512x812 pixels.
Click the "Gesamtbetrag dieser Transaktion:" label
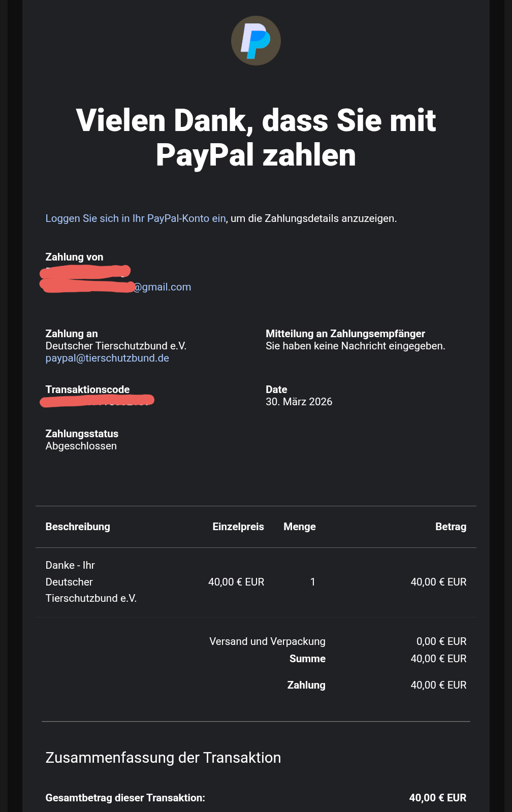pos(125,798)
